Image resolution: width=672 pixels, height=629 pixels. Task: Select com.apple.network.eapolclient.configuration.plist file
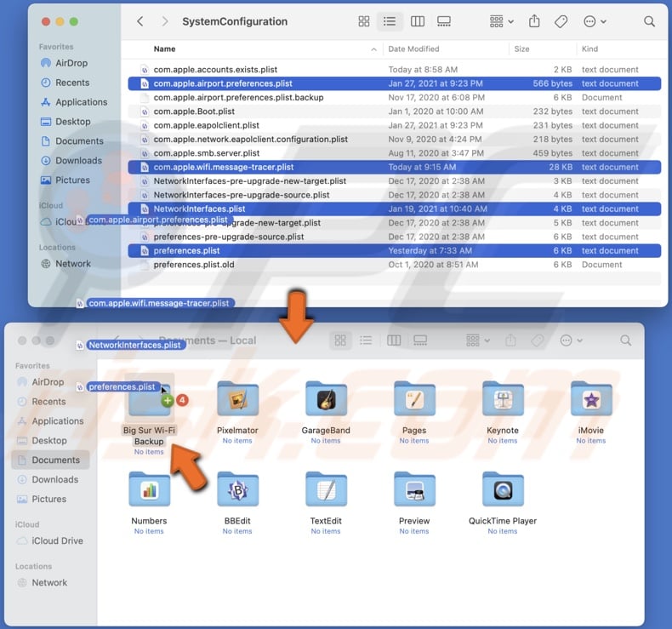tap(395, 140)
